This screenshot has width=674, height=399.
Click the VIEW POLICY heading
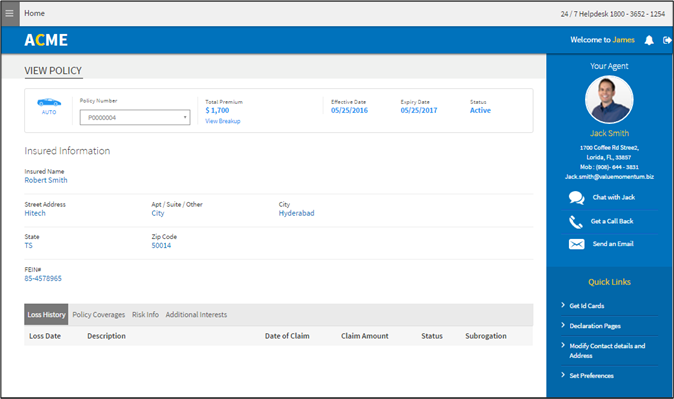(53, 71)
